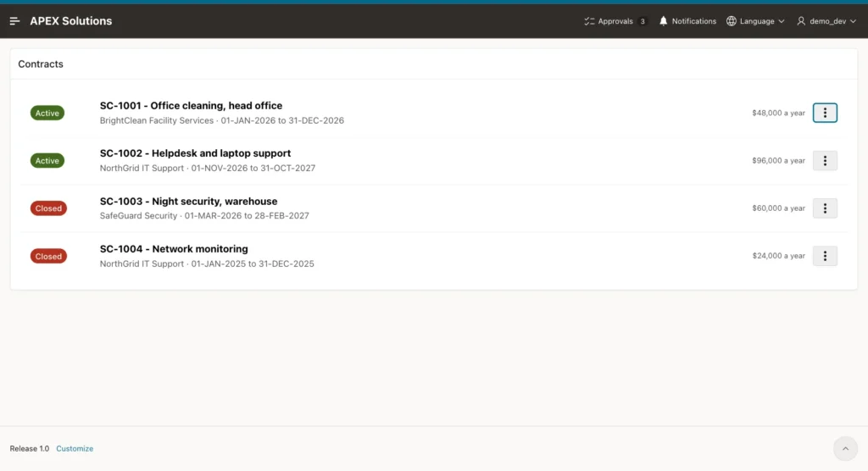Viewport: 868px width, 471px height.
Task: Select the $48,000 a year amount
Action: [778, 113]
